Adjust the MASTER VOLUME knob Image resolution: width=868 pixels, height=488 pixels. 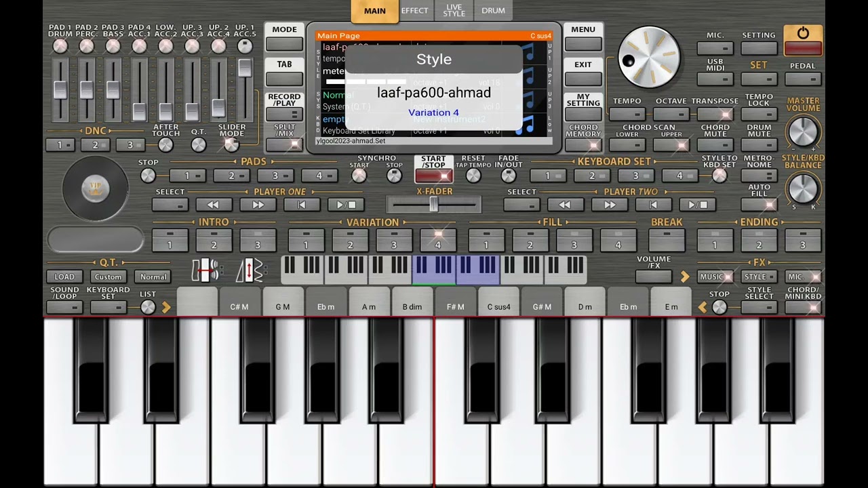tap(804, 131)
